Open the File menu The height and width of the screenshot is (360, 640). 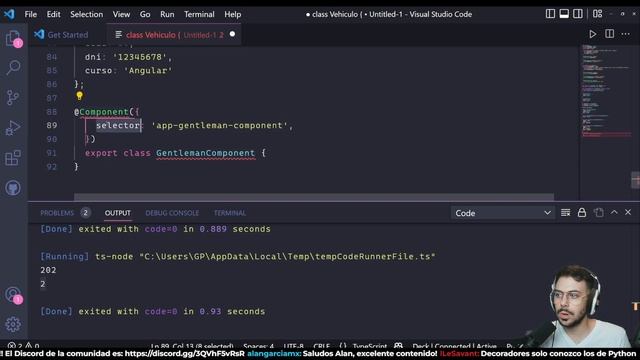pyautogui.click(x=31, y=14)
